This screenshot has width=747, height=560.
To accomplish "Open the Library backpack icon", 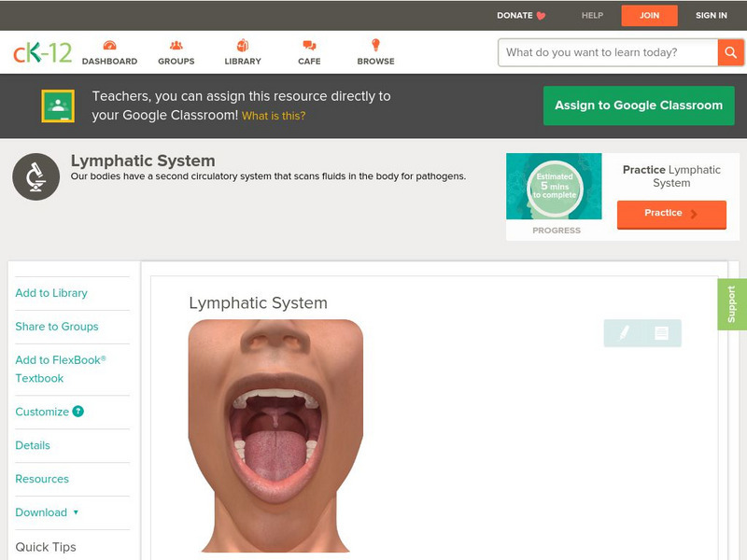I will [243, 45].
